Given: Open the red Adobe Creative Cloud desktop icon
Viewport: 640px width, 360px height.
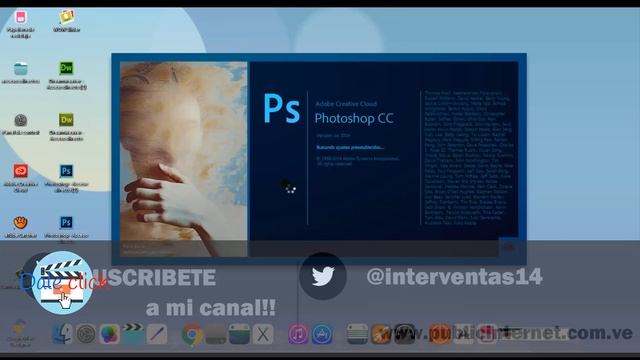Looking at the screenshot, I should tap(20, 171).
